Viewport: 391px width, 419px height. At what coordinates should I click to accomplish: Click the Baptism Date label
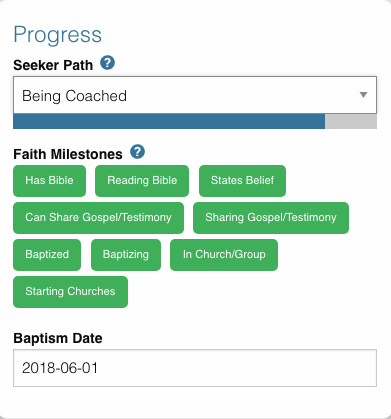(x=58, y=338)
